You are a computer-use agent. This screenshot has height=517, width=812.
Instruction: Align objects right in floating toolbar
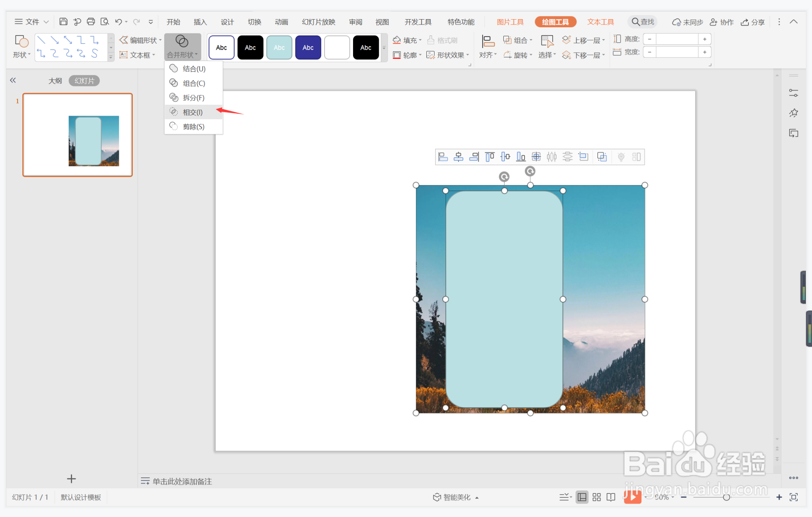(x=474, y=157)
